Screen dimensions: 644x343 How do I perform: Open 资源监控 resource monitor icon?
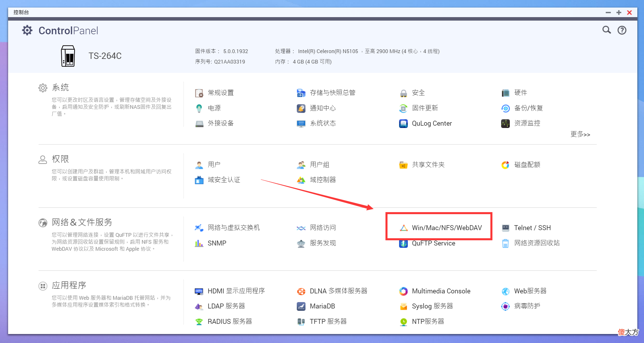(505, 124)
